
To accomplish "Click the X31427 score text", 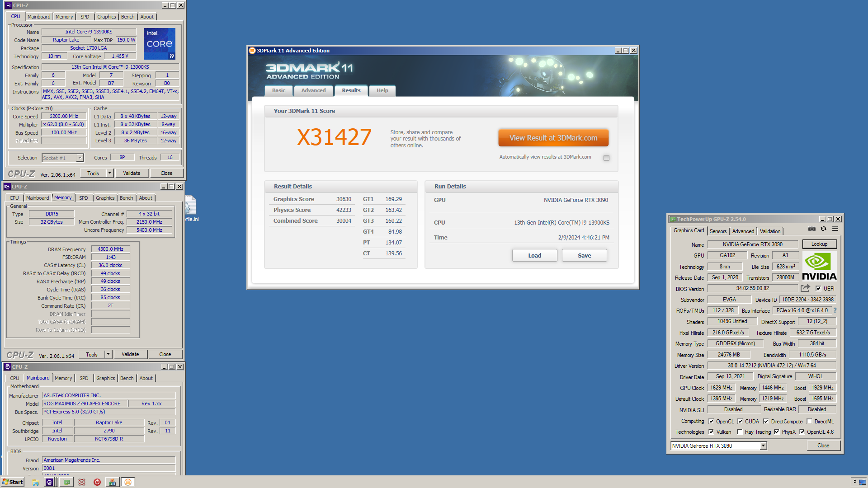I will click(x=334, y=137).
